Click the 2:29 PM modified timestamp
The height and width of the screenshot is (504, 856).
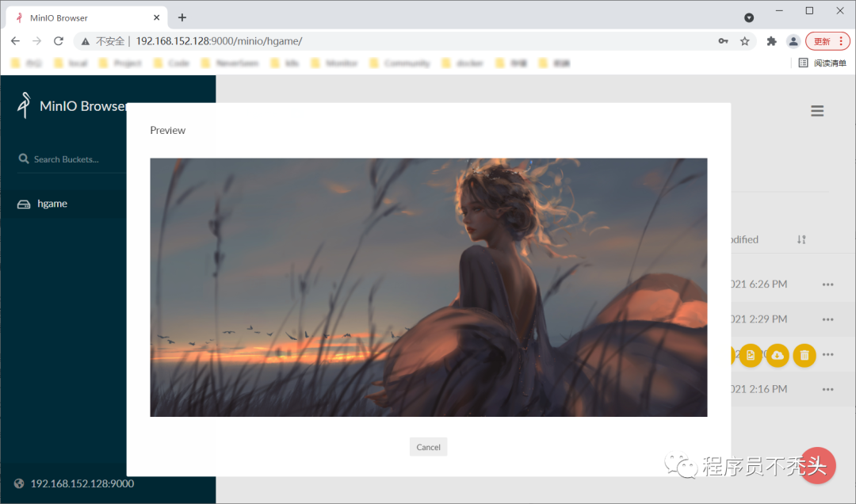(x=759, y=319)
